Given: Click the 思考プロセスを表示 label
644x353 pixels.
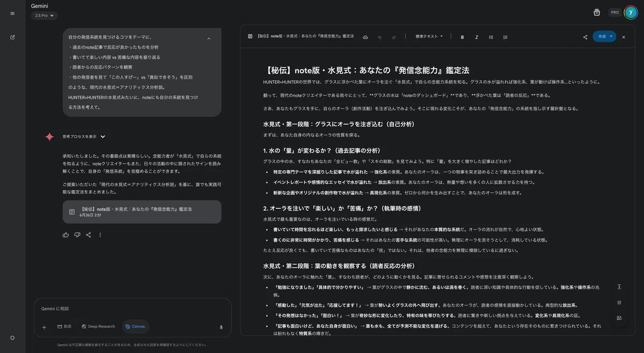Looking at the screenshot, I should [79, 136].
